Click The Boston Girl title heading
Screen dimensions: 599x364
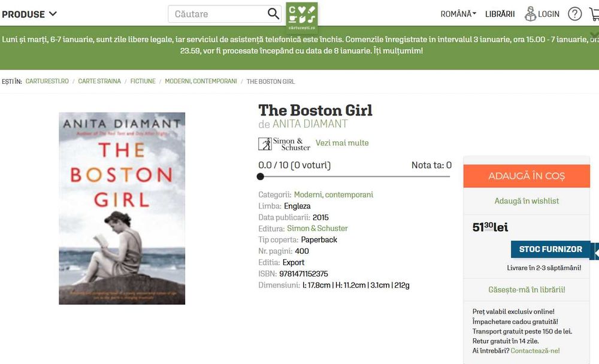pos(315,110)
